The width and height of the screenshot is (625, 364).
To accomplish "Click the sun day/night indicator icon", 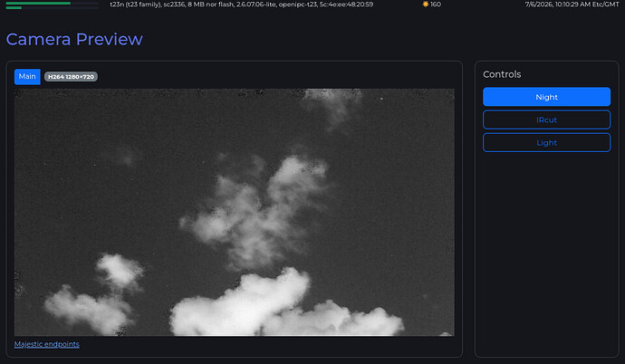I will (x=426, y=5).
